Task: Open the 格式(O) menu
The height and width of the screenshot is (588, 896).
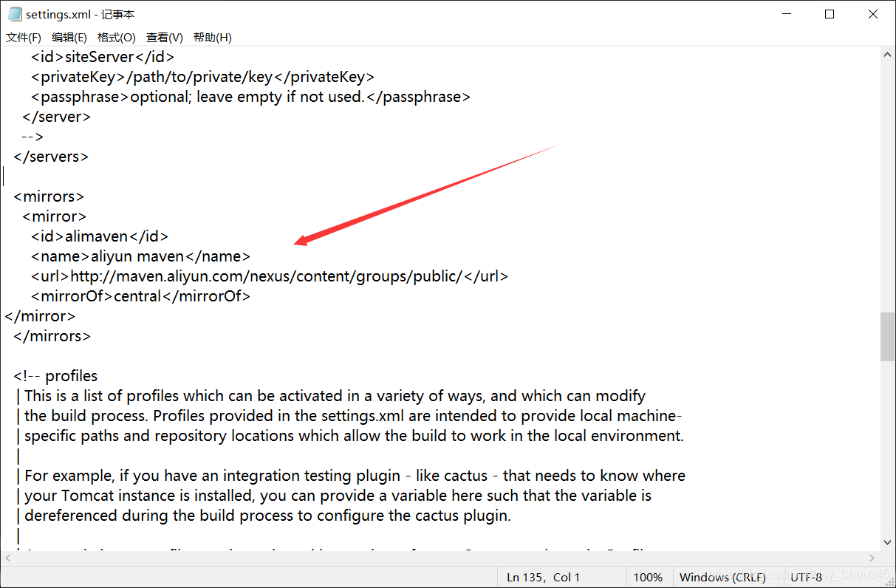Action: tap(117, 37)
